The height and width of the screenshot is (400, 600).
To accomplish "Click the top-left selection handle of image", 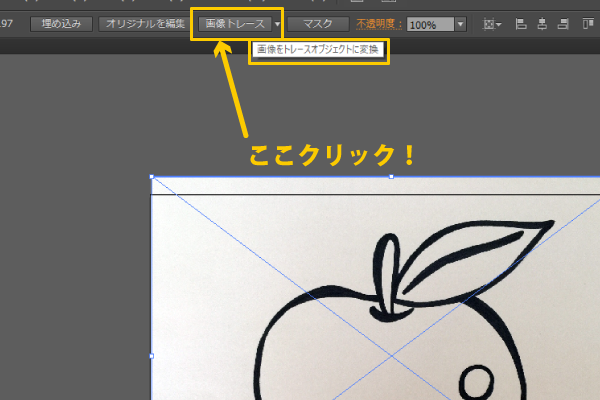I will pyautogui.click(x=151, y=177).
